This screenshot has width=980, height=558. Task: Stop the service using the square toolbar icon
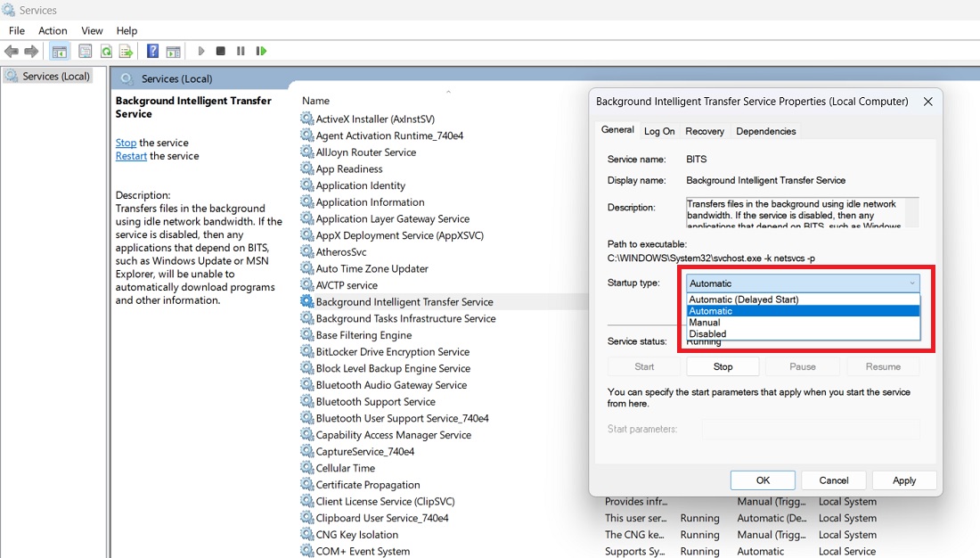coord(219,51)
